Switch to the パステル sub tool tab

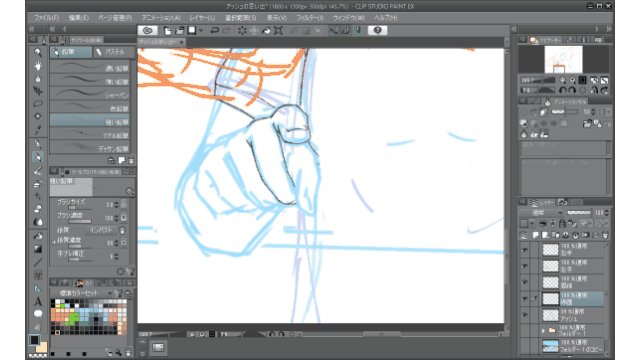(113, 52)
